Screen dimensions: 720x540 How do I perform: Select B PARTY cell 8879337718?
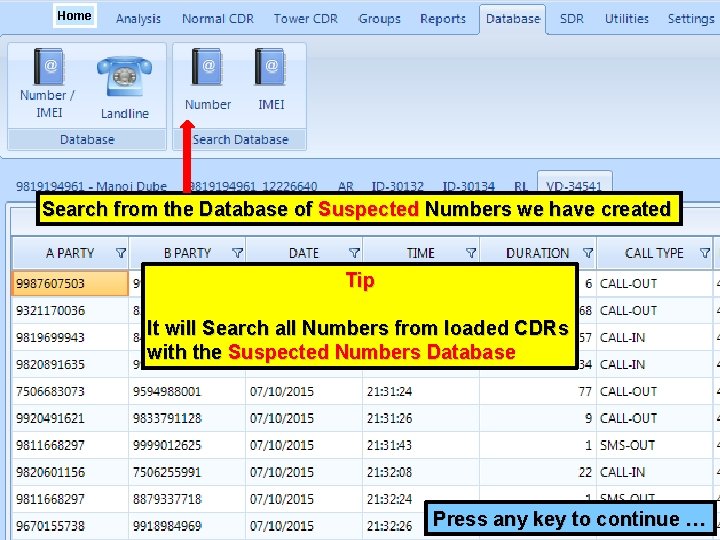tap(187, 499)
